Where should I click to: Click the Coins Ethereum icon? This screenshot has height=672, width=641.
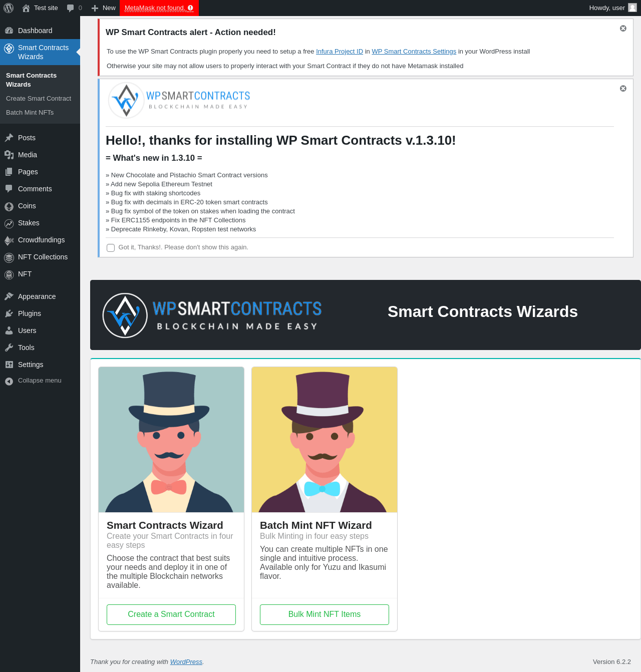9,206
